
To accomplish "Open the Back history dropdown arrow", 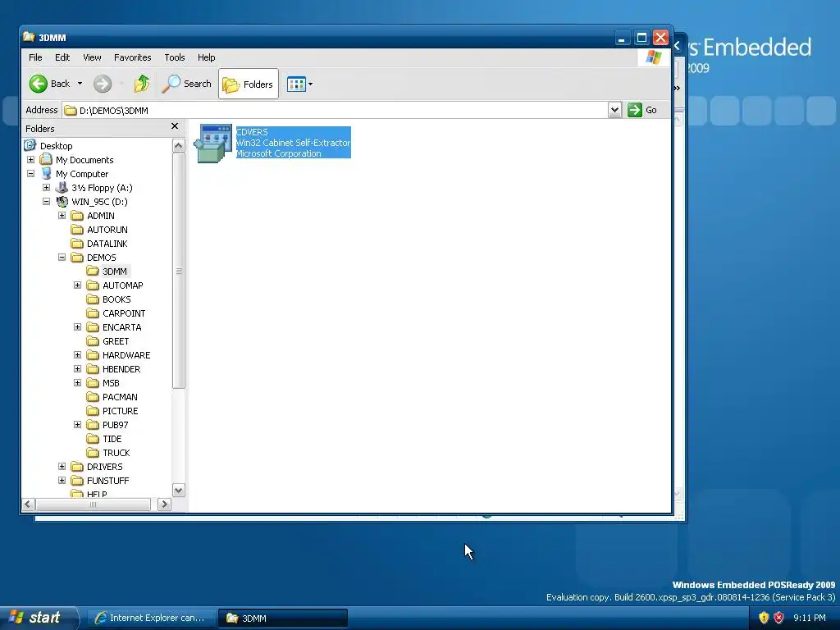I will tap(80, 84).
